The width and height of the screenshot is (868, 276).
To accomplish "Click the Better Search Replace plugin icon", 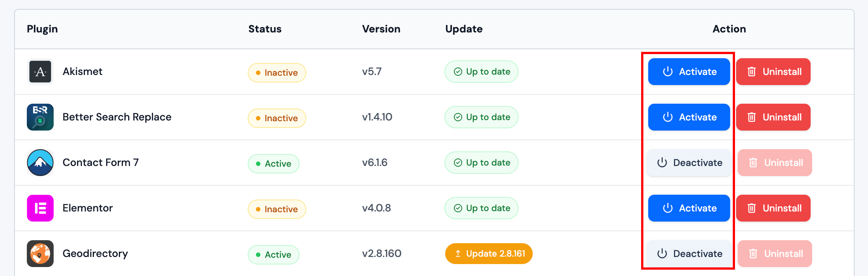I will click(x=40, y=117).
